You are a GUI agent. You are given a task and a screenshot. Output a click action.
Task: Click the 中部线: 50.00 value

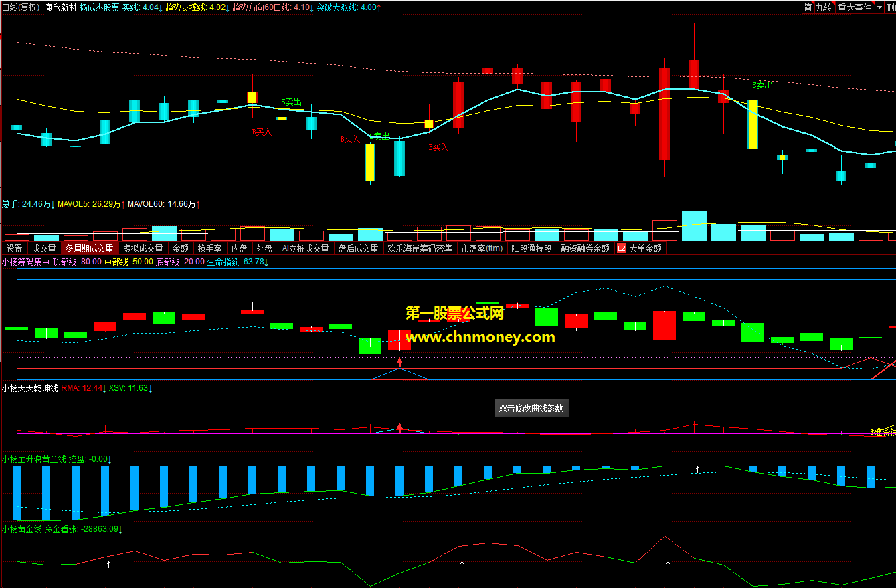[129, 262]
